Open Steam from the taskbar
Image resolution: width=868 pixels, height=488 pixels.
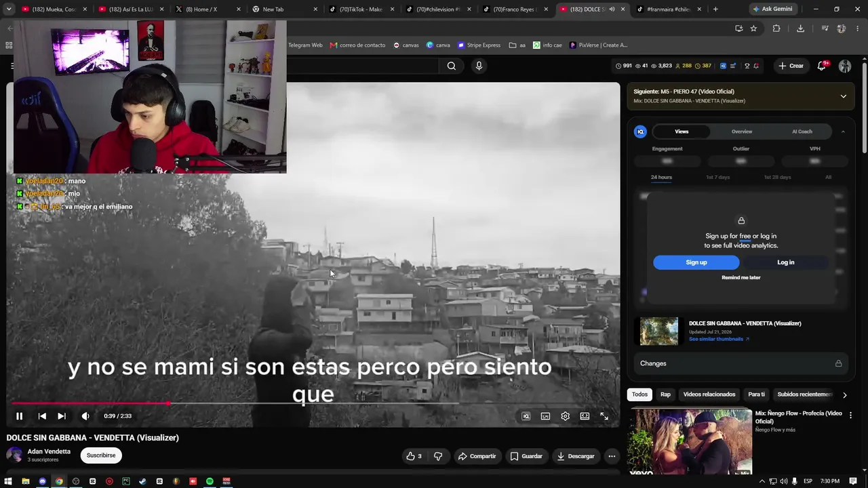[142, 481]
